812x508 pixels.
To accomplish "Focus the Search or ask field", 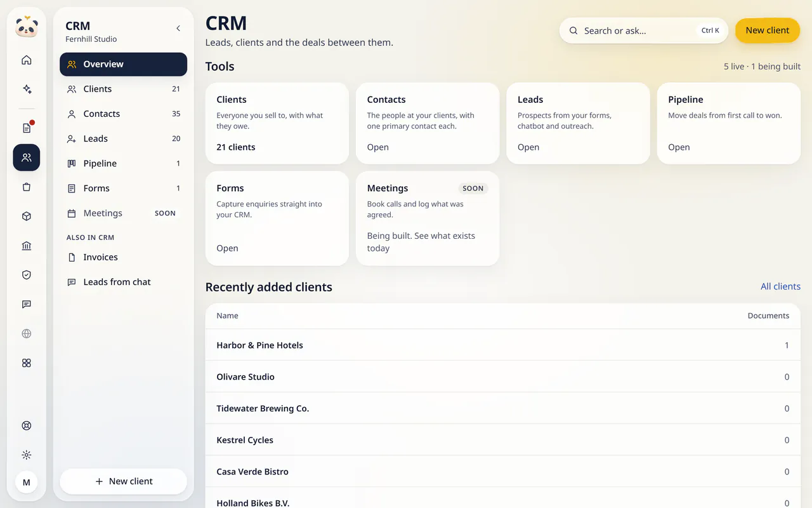I will click(644, 30).
